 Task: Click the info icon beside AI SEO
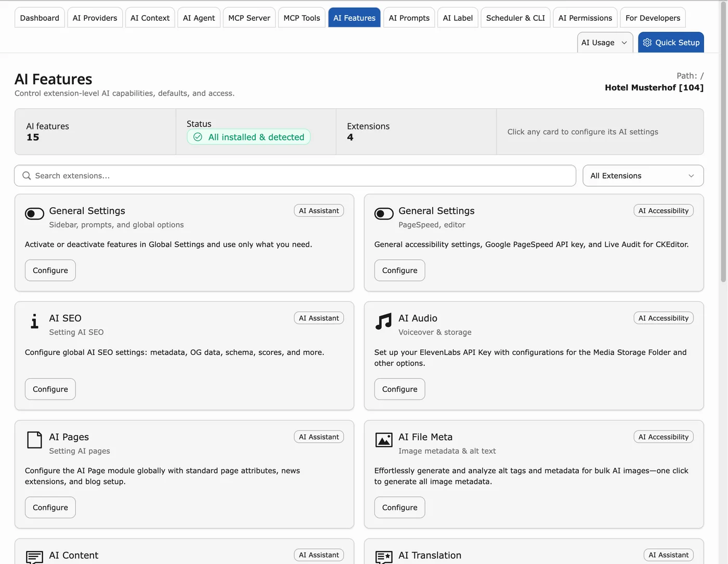[x=34, y=322]
